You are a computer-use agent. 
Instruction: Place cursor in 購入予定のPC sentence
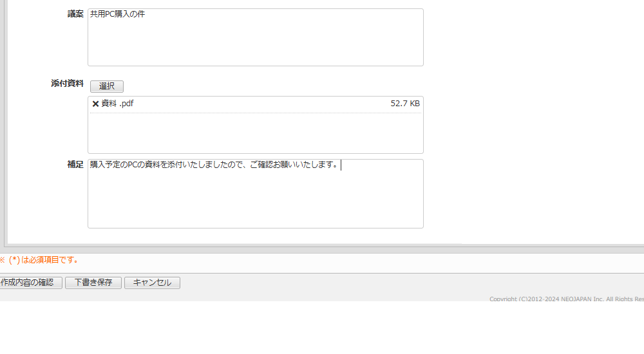click(214, 165)
